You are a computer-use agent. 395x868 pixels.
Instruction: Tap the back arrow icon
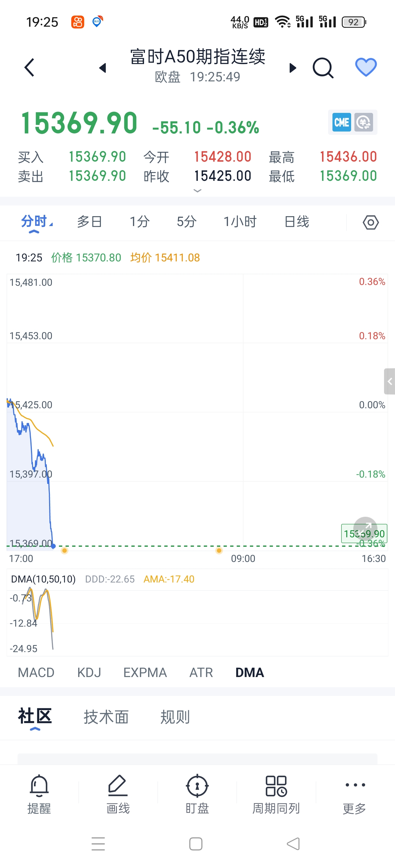pos(30,67)
